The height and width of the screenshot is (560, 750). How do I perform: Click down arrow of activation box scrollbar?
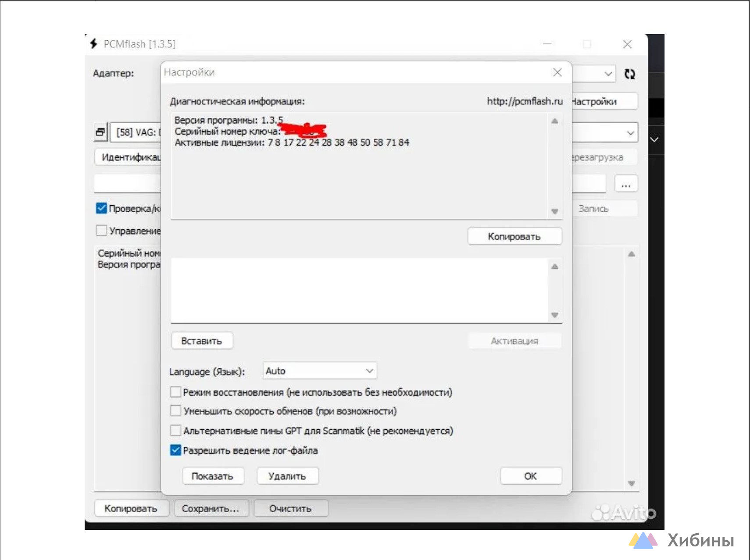click(x=554, y=315)
